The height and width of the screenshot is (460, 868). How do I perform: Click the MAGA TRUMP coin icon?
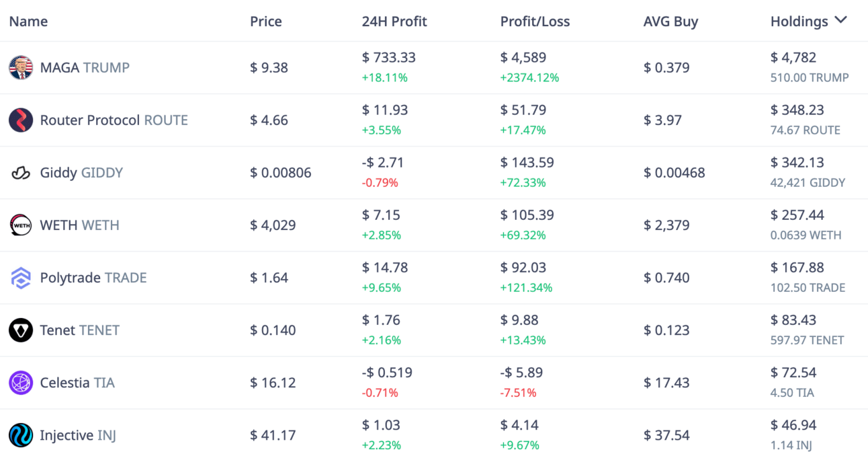21,67
